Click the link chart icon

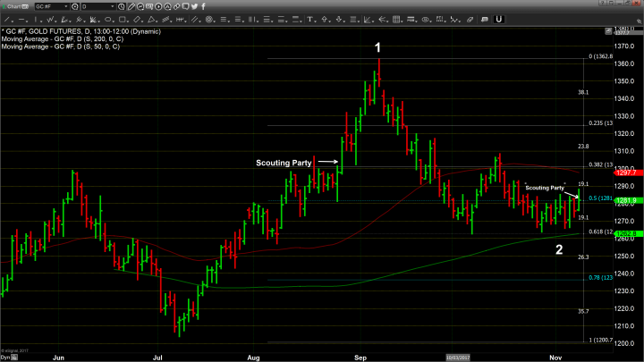pos(175,5)
